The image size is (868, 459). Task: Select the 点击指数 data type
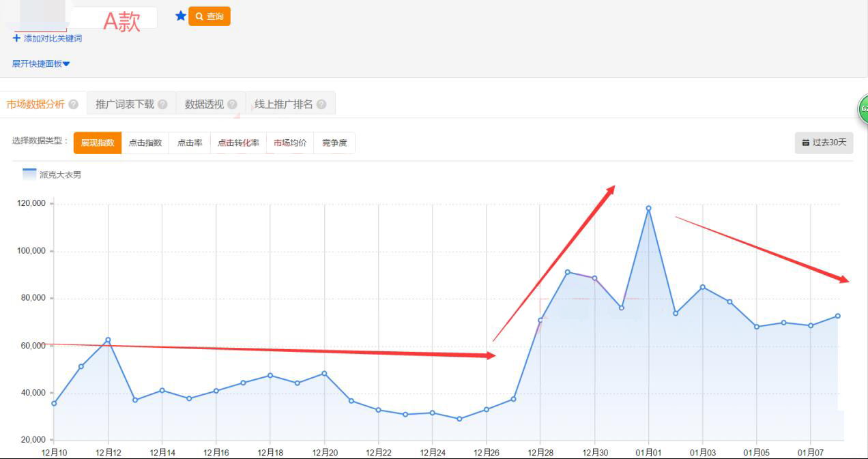pos(145,143)
